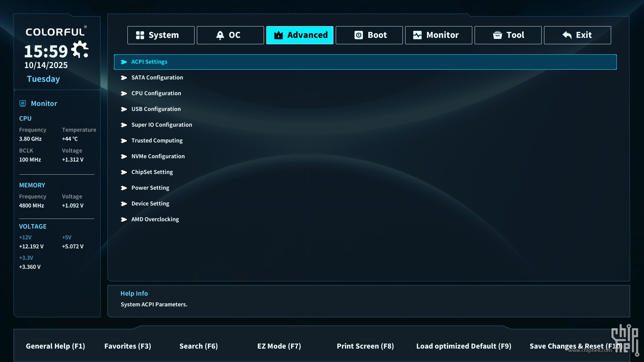Click the gear icon beside the clock
This screenshot has width=644, height=362.
(x=80, y=50)
